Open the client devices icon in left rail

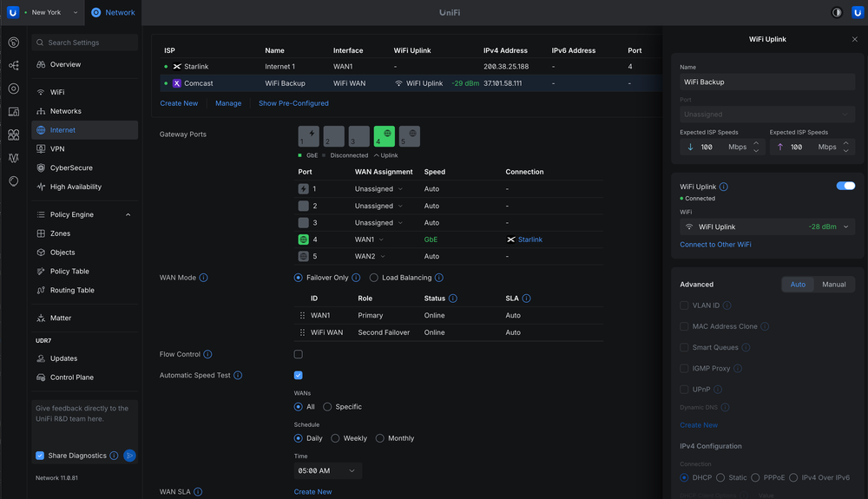coord(14,112)
